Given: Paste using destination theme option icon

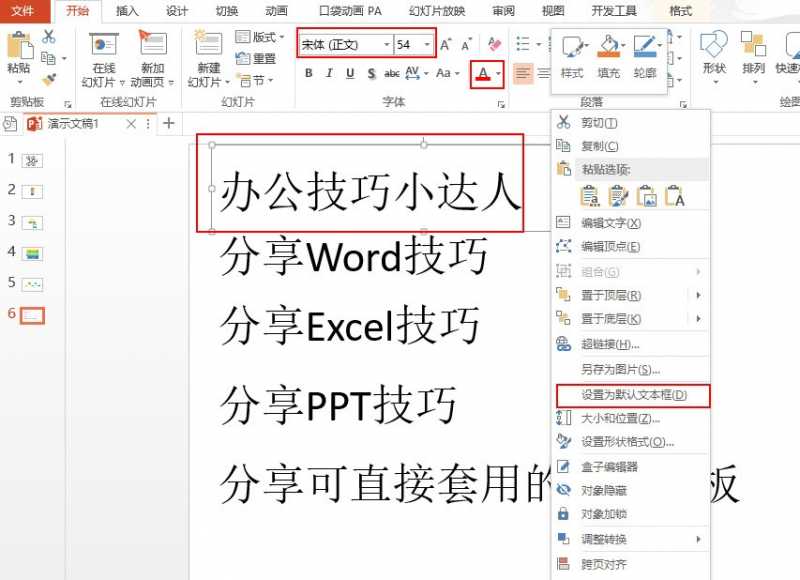Looking at the screenshot, I should tap(590, 196).
